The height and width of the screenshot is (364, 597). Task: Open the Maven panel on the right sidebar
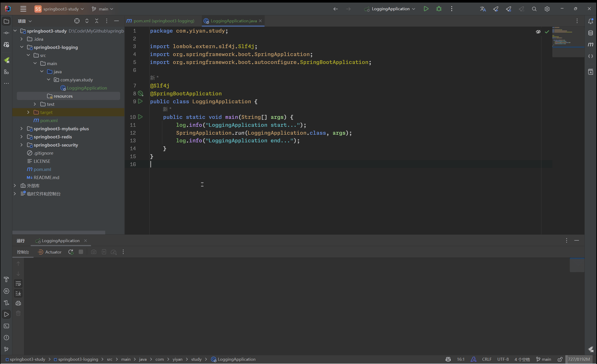coord(591,44)
